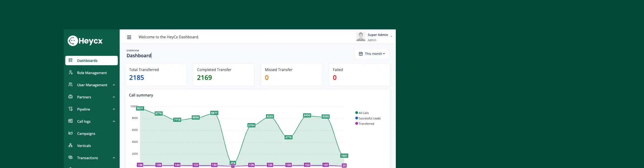Open the This month date dropdown
The image size is (644, 168).
coord(372,54)
